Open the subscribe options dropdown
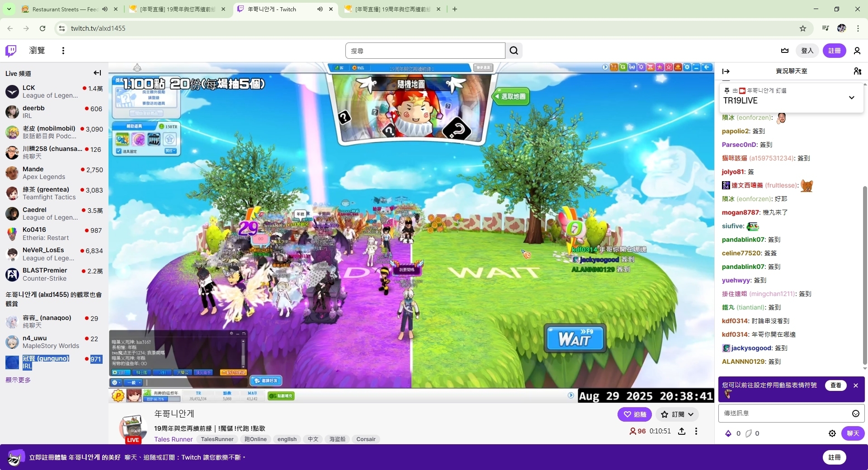The width and height of the screenshot is (868, 470). coord(677,414)
